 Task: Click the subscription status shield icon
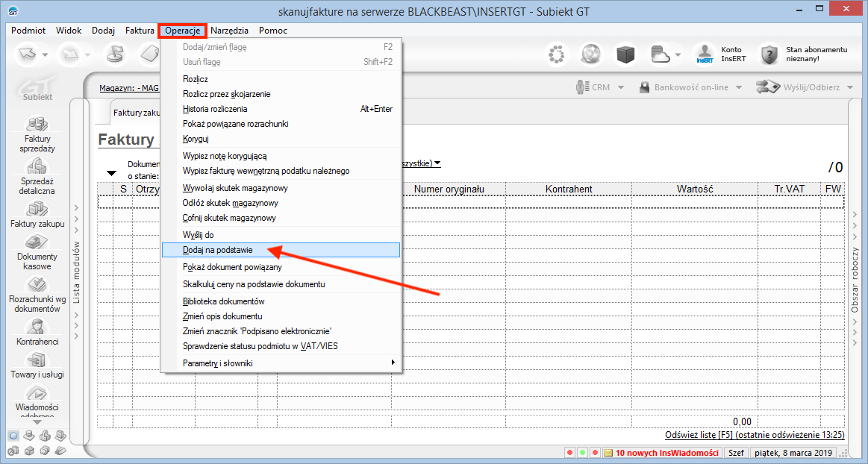769,54
